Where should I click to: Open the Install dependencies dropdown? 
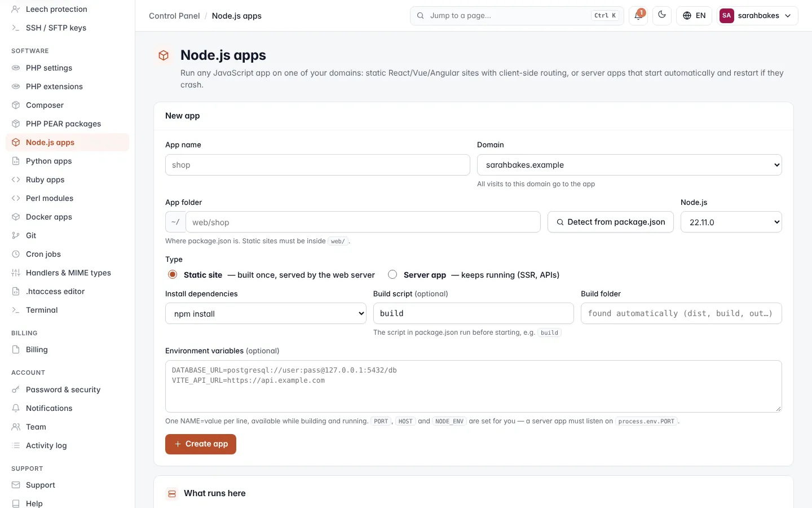(x=266, y=313)
